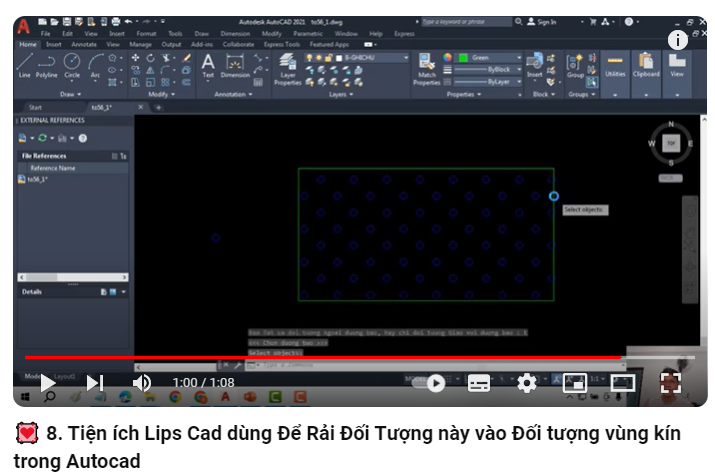Toggle layer on/off lightbulb icon
Viewport: 715px width, 476px height.
[x=309, y=58]
